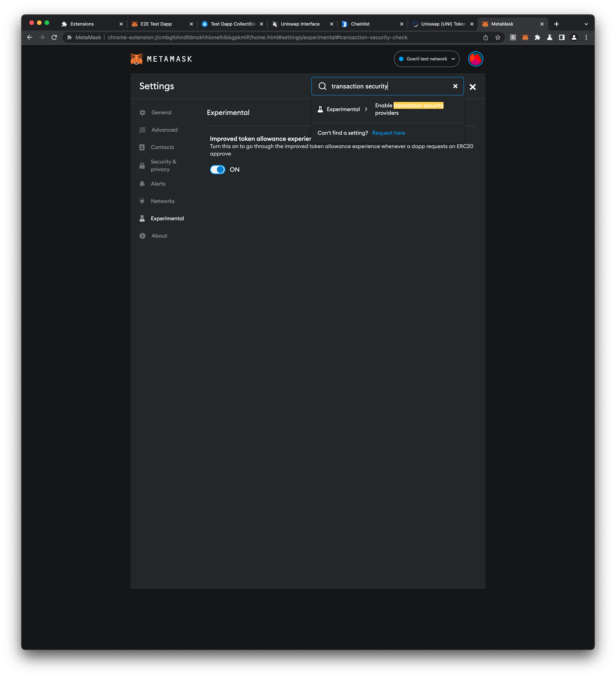Toggle the browser side panel
Screen dimensions: 616x678
[561, 37]
